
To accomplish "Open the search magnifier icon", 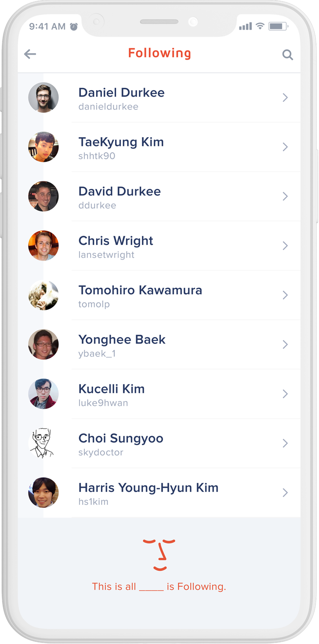I will tap(288, 55).
